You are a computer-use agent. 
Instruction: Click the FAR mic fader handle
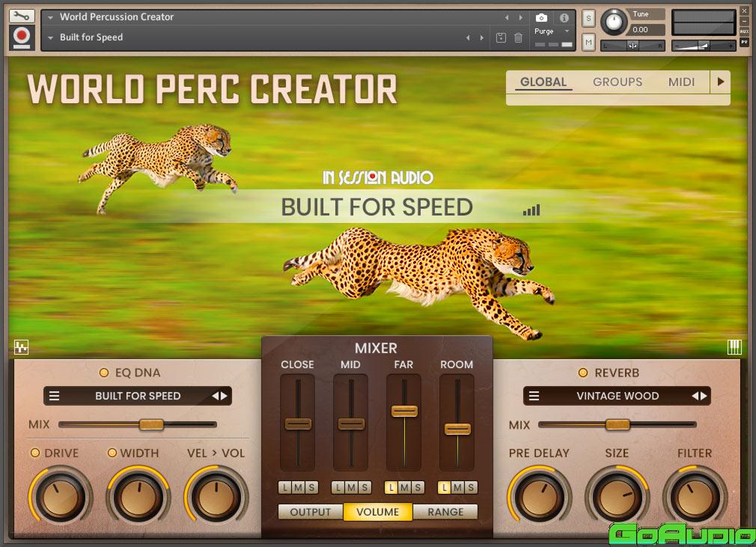404,411
